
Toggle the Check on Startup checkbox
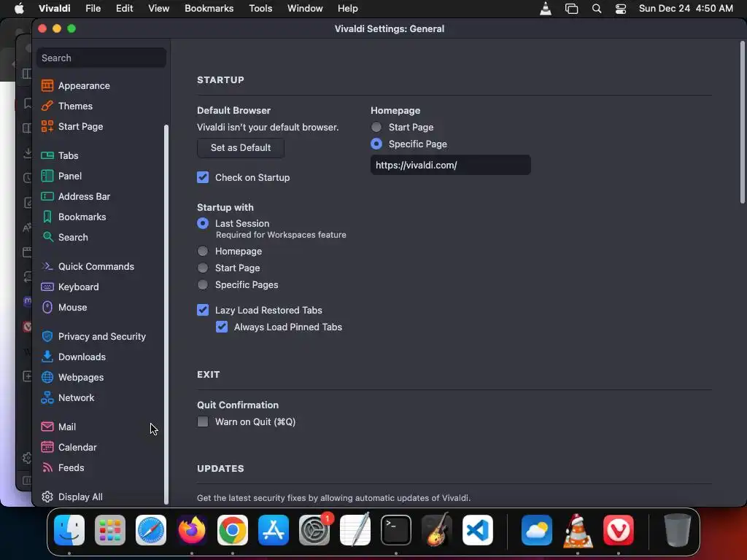point(203,177)
